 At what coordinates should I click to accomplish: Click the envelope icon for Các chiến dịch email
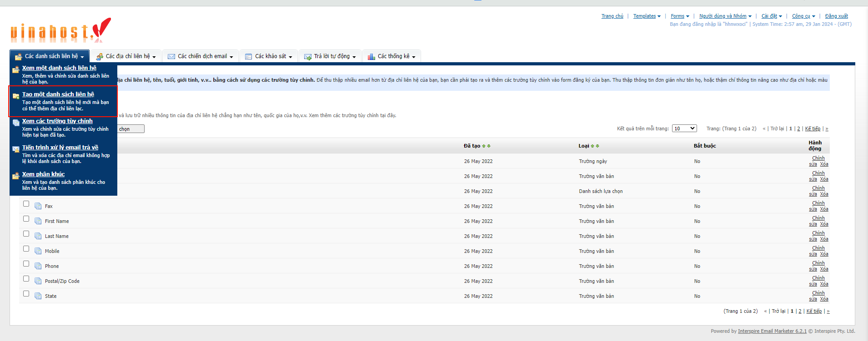(171, 57)
